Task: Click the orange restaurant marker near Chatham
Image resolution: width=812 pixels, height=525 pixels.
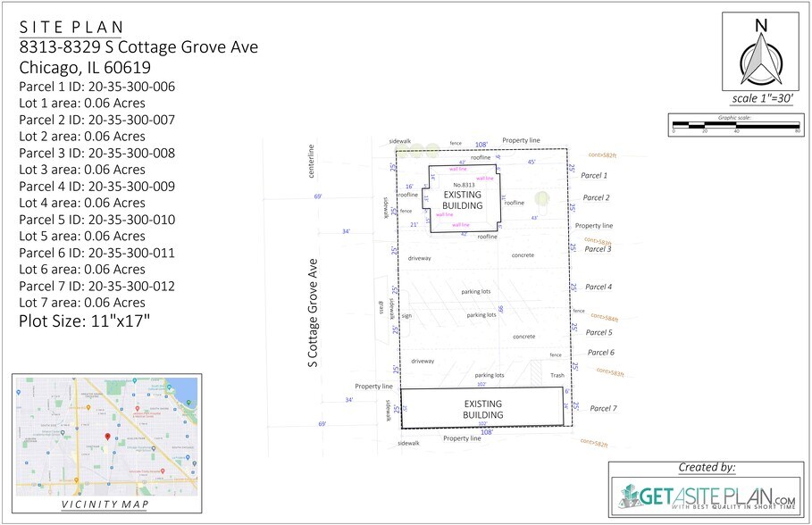Action: pyautogui.click(x=88, y=407)
